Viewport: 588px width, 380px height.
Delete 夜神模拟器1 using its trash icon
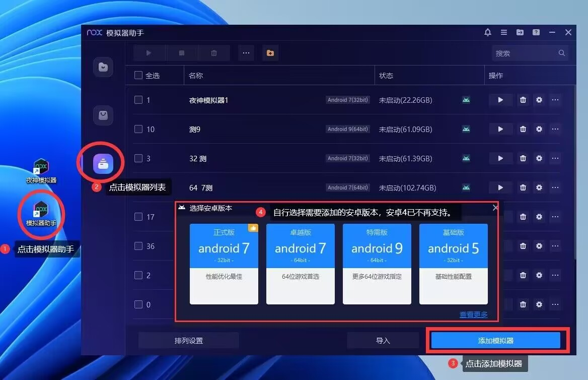523,100
